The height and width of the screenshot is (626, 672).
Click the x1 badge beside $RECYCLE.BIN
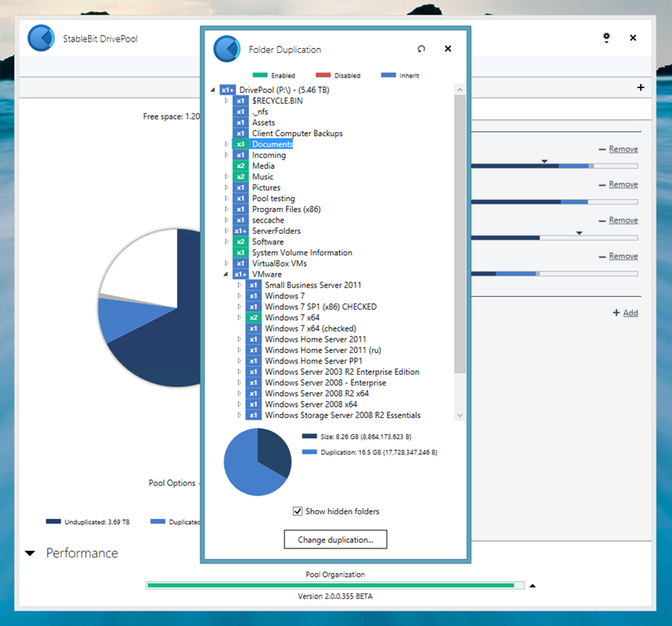[241, 101]
